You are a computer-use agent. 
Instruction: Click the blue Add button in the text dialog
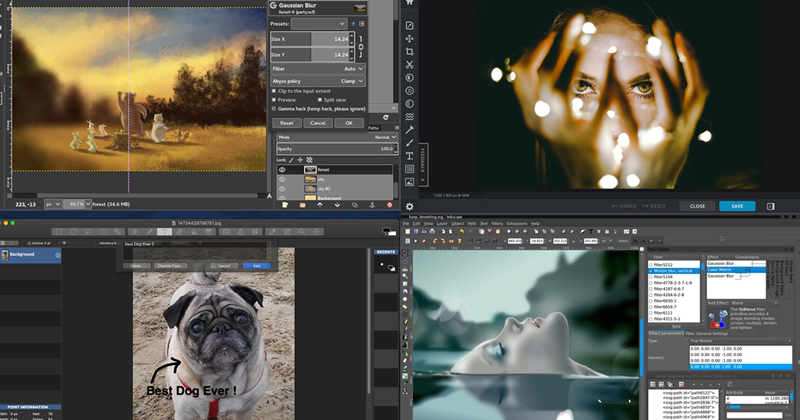(x=257, y=266)
